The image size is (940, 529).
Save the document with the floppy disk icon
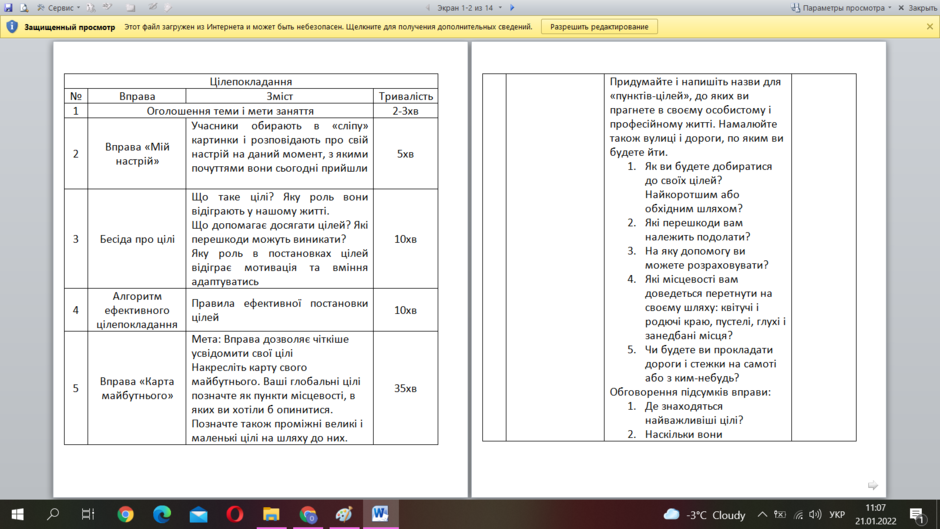[x=8, y=8]
